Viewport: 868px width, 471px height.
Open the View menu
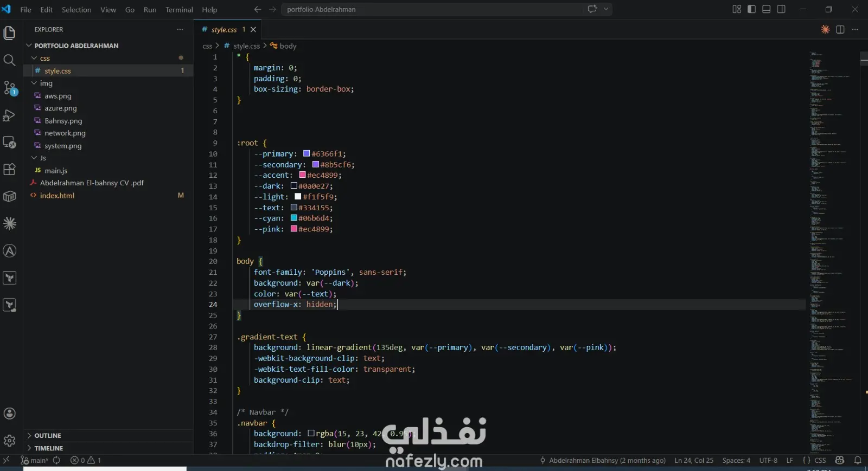tap(108, 10)
